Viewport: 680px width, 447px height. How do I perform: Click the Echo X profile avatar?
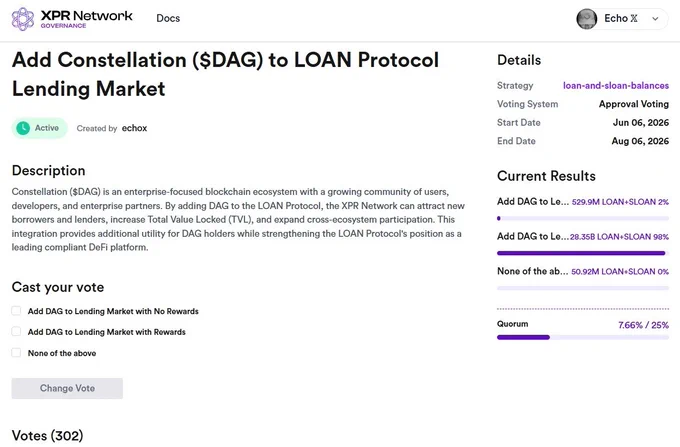pos(586,19)
